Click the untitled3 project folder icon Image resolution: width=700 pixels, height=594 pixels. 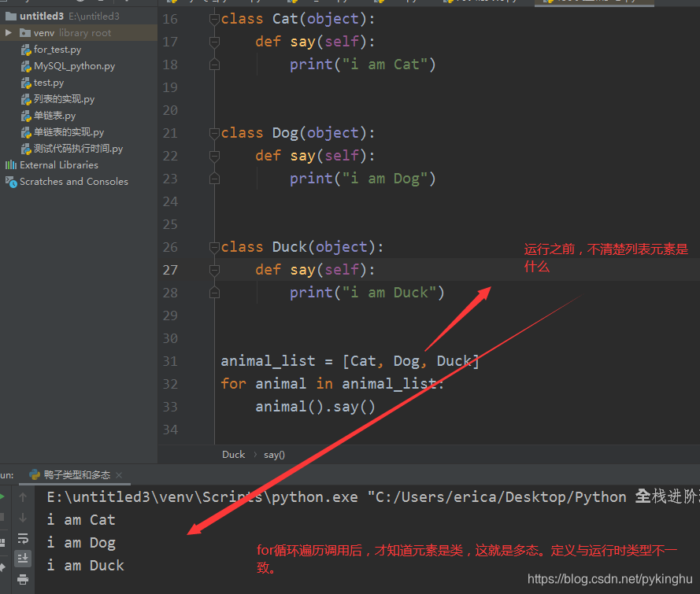click(11, 17)
